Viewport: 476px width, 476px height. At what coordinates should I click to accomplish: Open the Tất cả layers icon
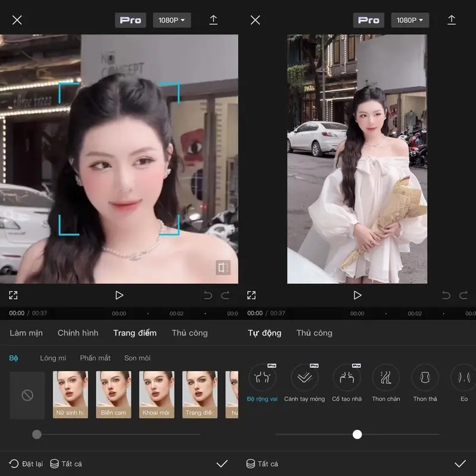point(54,464)
